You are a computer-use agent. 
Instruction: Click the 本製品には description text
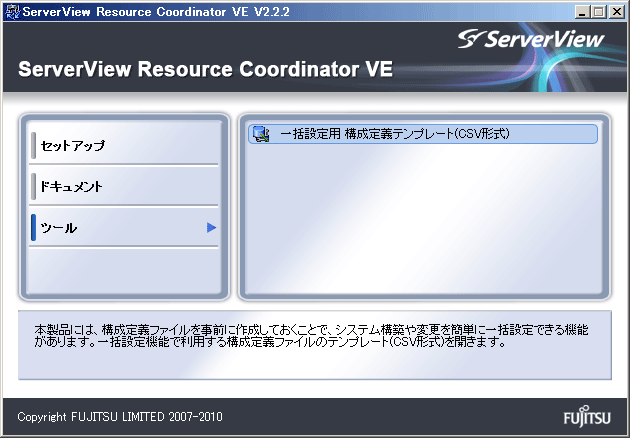pyautogui.click(x=311, y=336)
